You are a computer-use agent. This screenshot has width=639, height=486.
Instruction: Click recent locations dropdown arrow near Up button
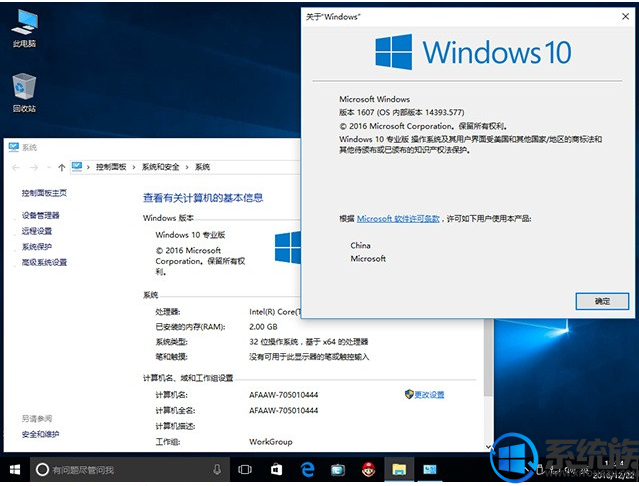pos(48,167)
